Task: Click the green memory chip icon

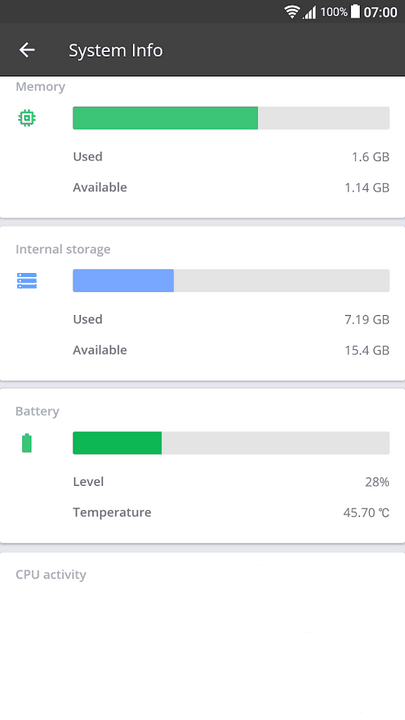Action: 27,118
